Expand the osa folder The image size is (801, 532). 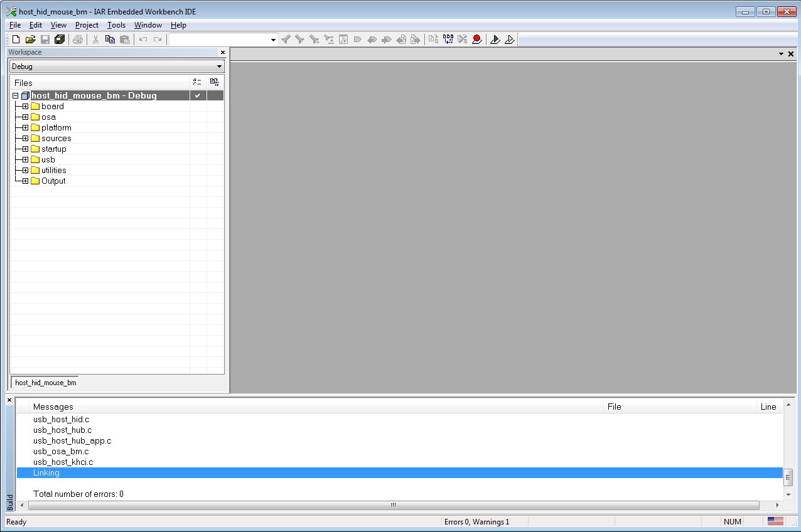25,117
